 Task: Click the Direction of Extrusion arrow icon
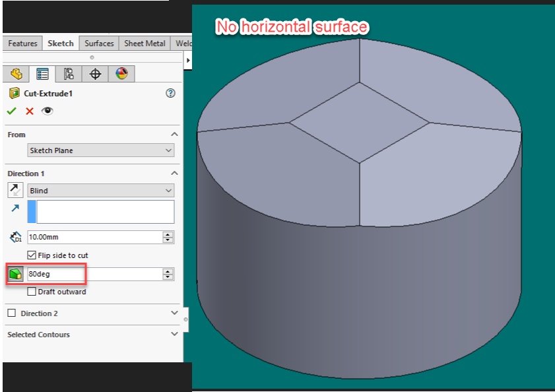pos(15,208)
